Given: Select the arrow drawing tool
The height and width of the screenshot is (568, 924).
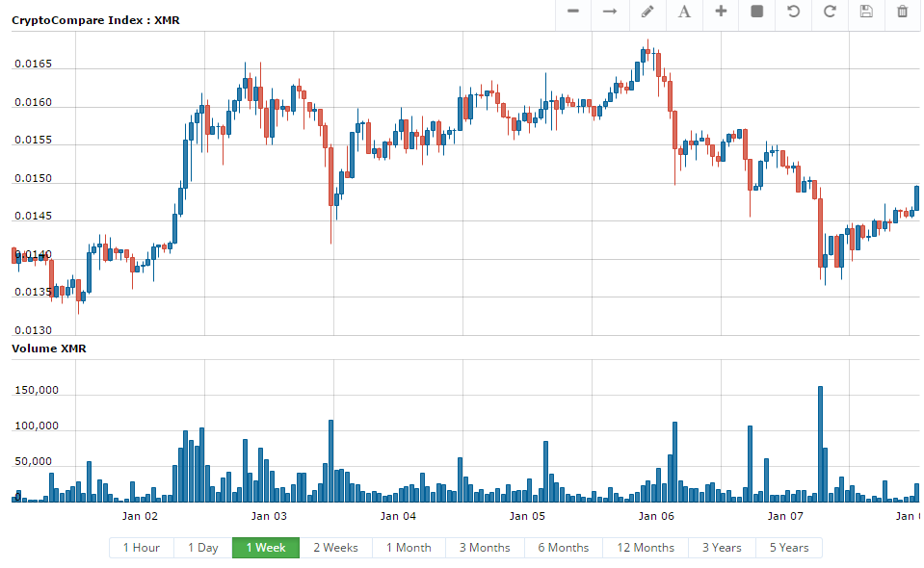Looking at the screenshot, I should tap(610, 12).
